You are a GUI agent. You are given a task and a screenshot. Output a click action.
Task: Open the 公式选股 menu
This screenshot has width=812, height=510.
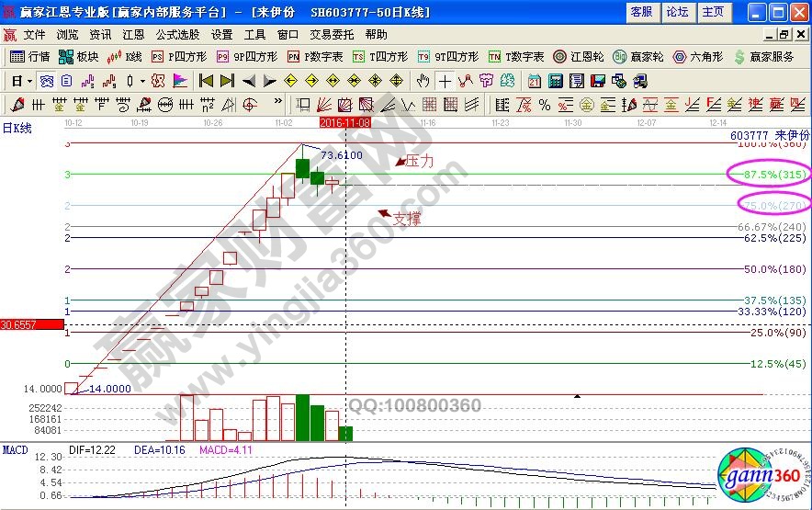tap(178, 34)
